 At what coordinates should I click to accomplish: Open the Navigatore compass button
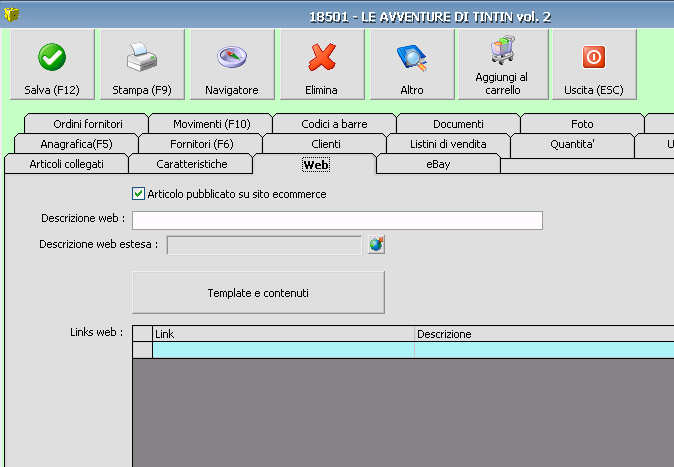point(232,65)
